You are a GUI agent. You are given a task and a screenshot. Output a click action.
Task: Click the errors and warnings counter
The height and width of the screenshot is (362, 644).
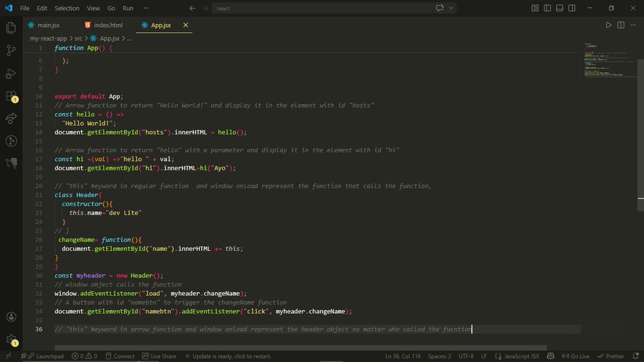(85, 356)
